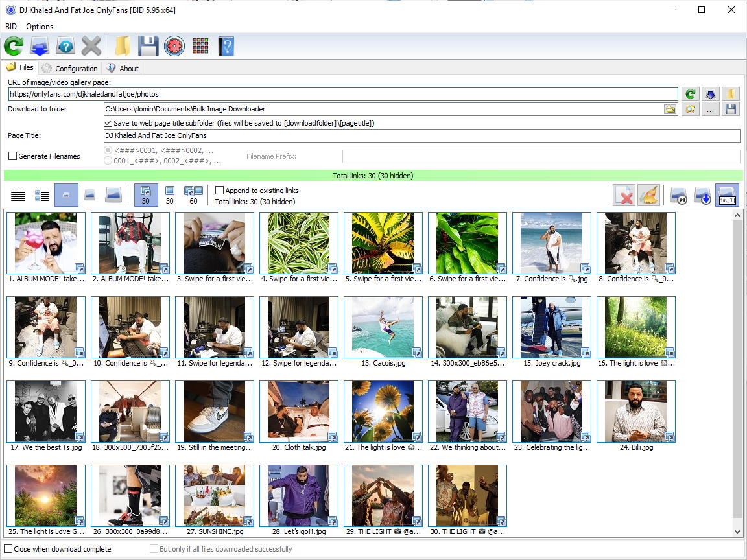Click the thumbnail list scrollbar down arrow
Image resolution: width=747 pixels, height=560 pixels.
point(737,532)
